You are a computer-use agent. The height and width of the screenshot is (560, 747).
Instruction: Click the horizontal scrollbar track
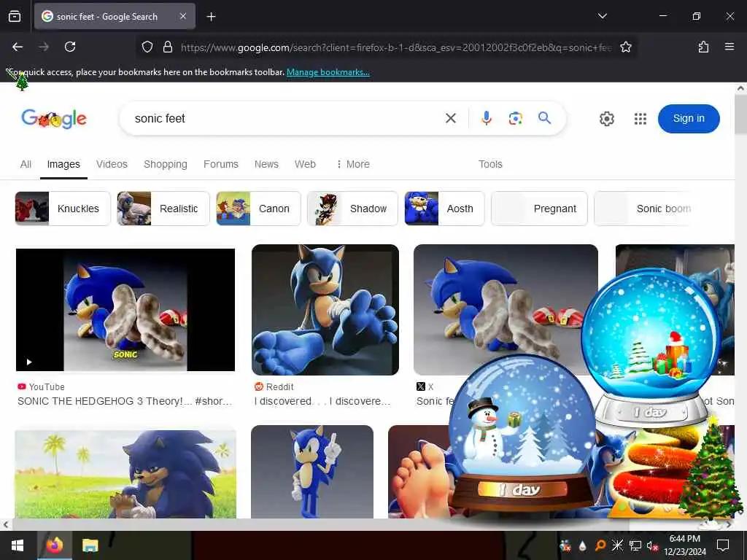(367, 524)
